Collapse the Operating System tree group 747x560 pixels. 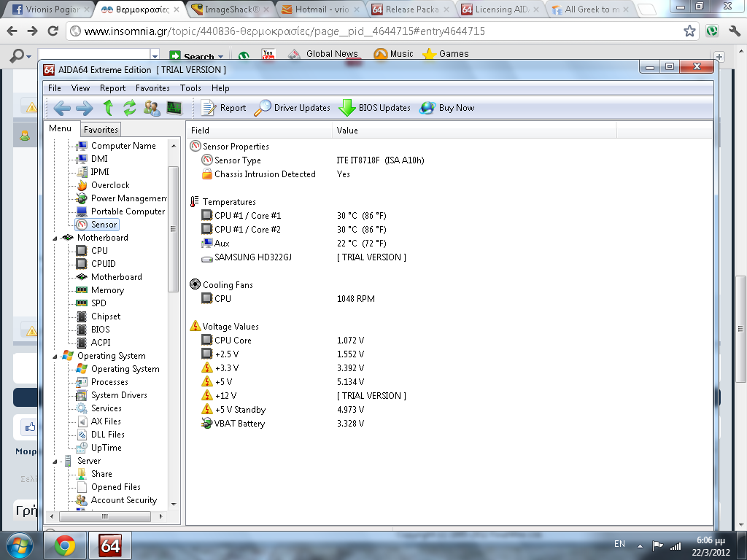click(x=55, y=356)
